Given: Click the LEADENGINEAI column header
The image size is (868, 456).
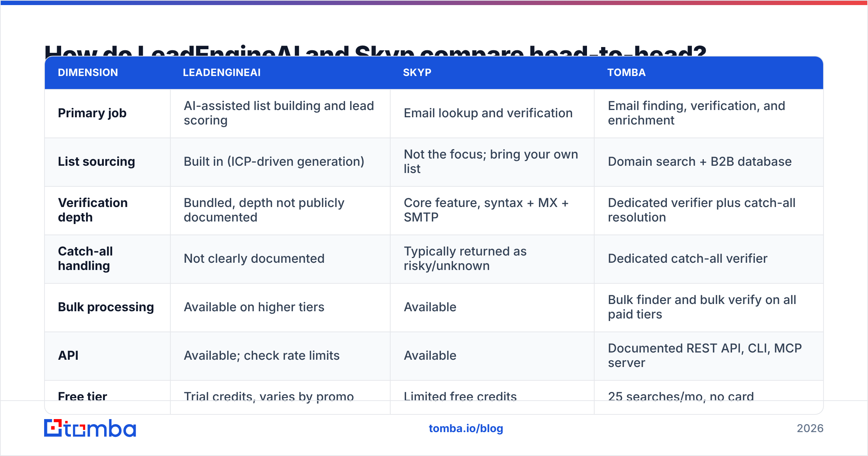Looking at the screenshot, I should tap(222, 72).
